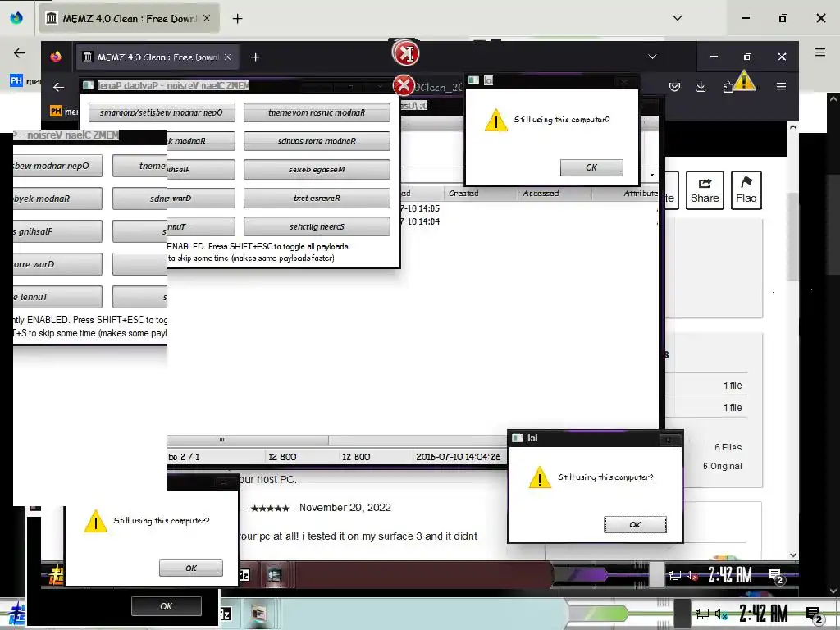840x630 pixels.
Task: Click the outer browser's back arrow
Action: pyautogui.click(x=20, y=52)
